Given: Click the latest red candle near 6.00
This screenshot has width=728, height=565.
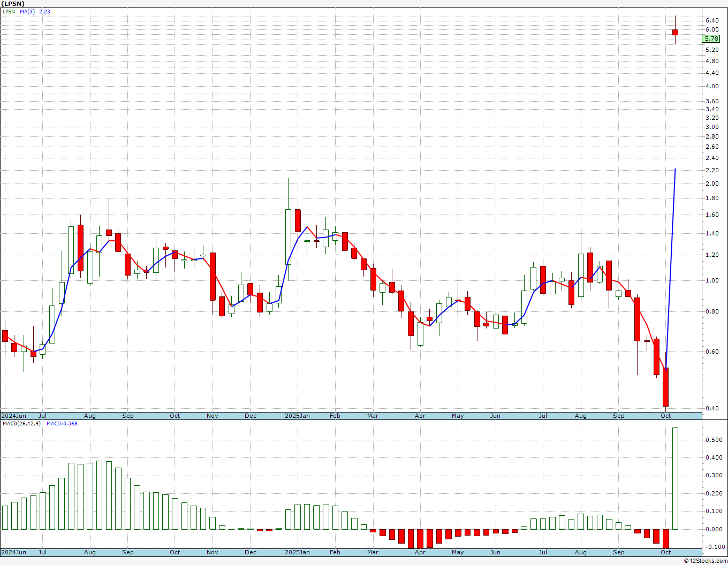Looking at the screenshot, I should coord(675,32).
